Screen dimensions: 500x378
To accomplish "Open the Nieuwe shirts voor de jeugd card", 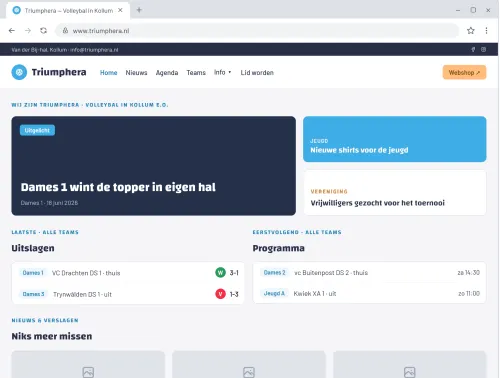I will 394,139.
